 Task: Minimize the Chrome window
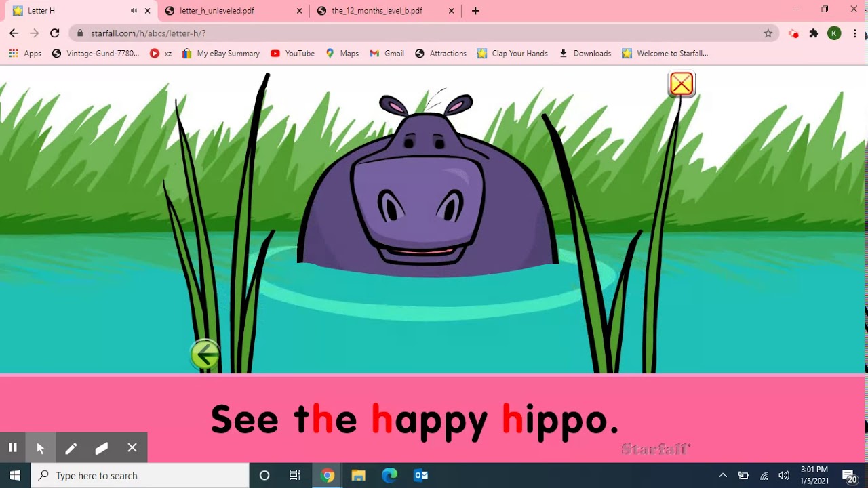[x=795, y=9]
